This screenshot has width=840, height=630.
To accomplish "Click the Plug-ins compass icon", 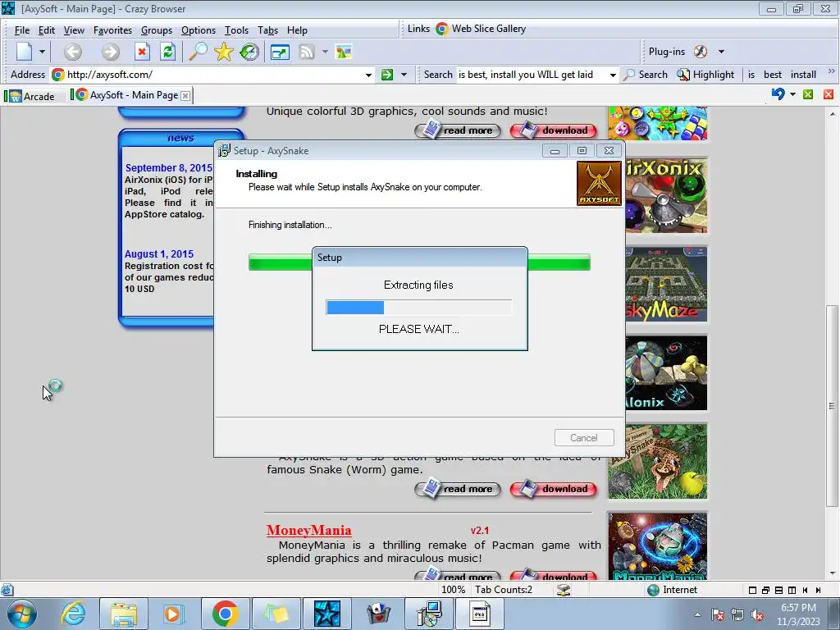I will [x=701, y=52].
